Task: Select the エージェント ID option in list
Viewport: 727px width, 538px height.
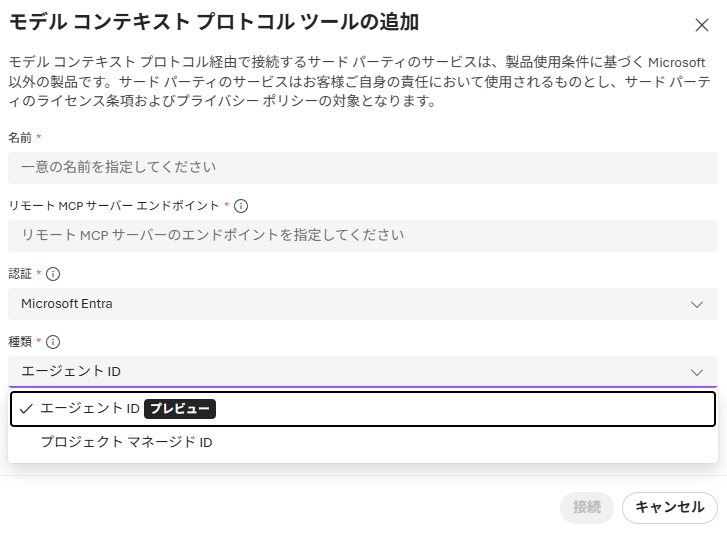Action: click(x=90, y=409)
